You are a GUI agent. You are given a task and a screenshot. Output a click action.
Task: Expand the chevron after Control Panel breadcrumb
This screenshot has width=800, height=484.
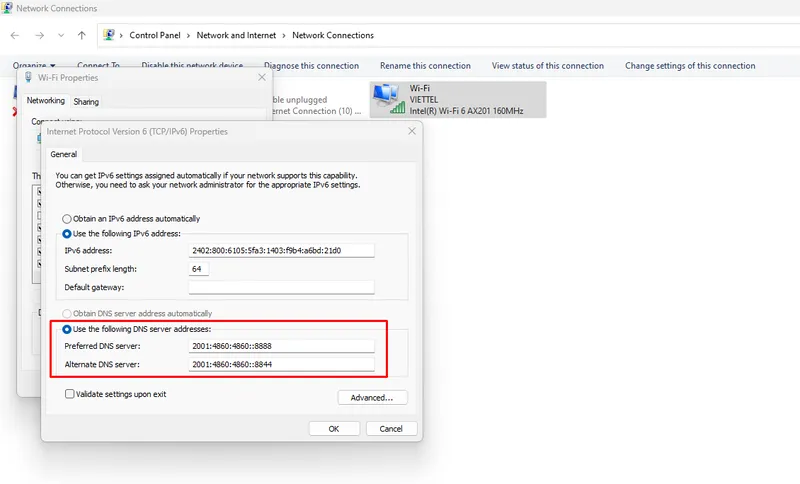188,35
